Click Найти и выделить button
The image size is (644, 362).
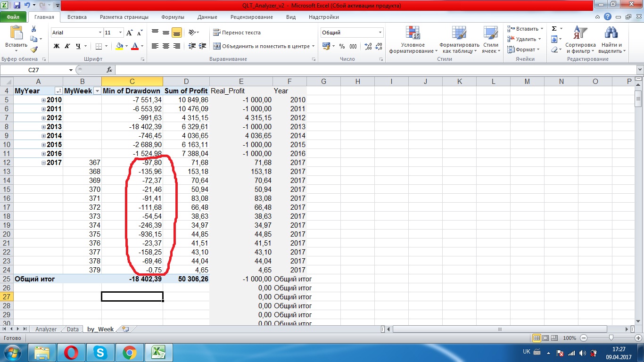click(612, 40)
